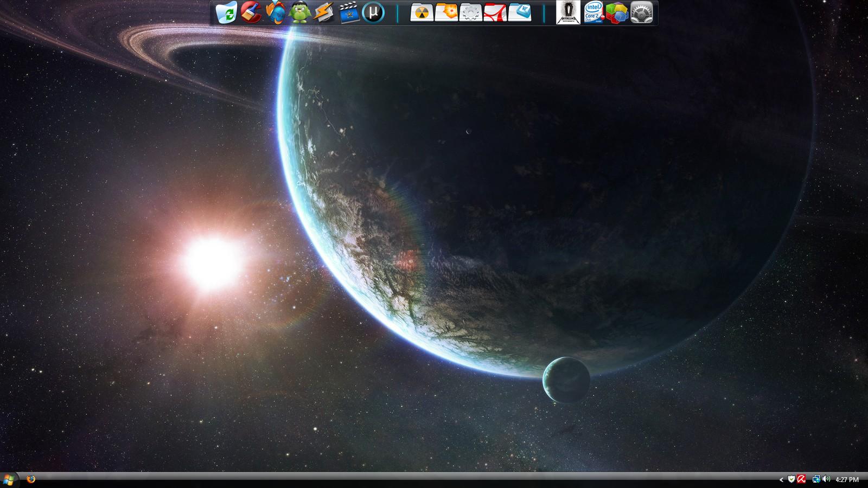Click the green monster bird dock icon

click(299, 12)
